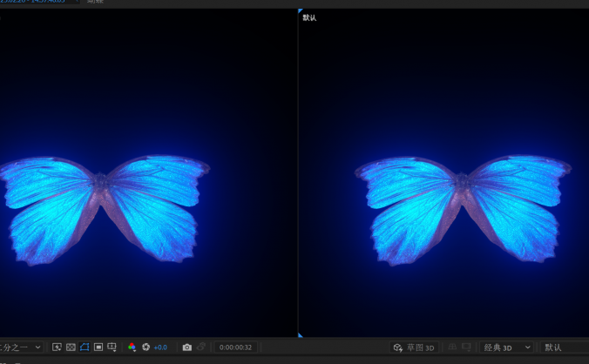Open the 二分之一 resolution dropdown

[x=21, y=347]
